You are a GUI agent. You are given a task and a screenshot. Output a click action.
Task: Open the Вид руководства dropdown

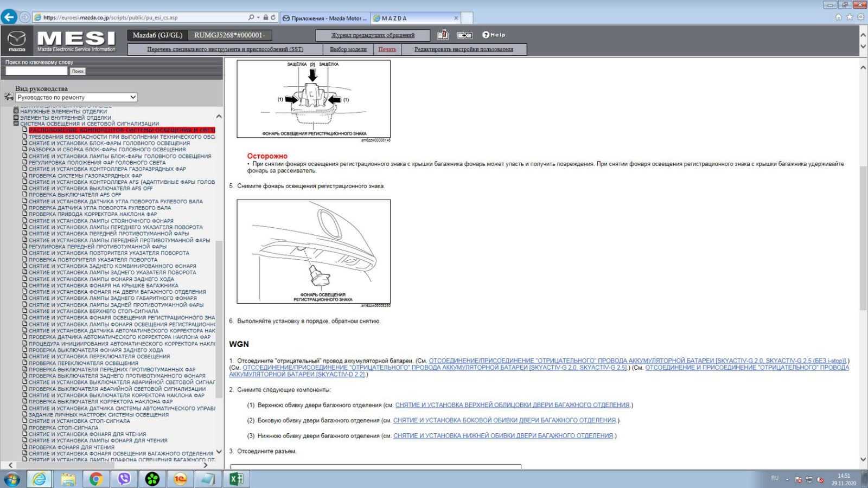(76, 98)
